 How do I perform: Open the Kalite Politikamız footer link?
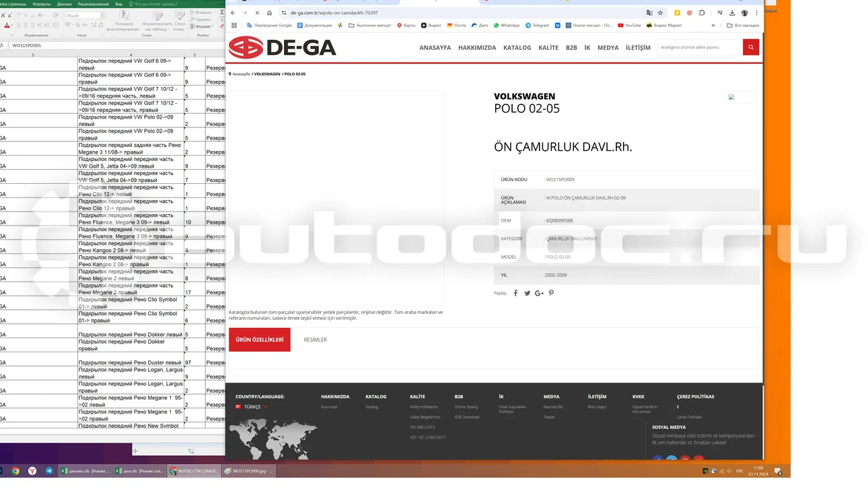coord(424,407)
